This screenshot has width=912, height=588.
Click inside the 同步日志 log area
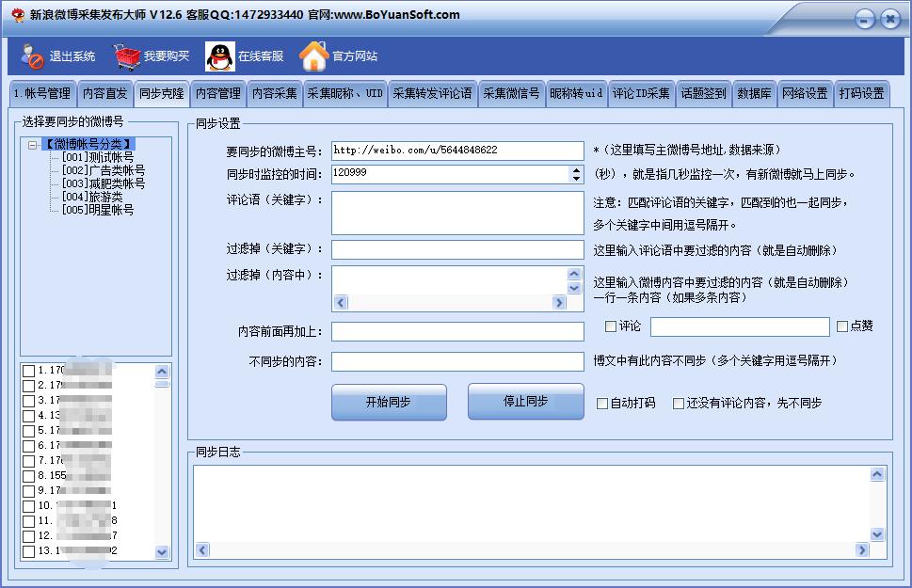(532, 503)
